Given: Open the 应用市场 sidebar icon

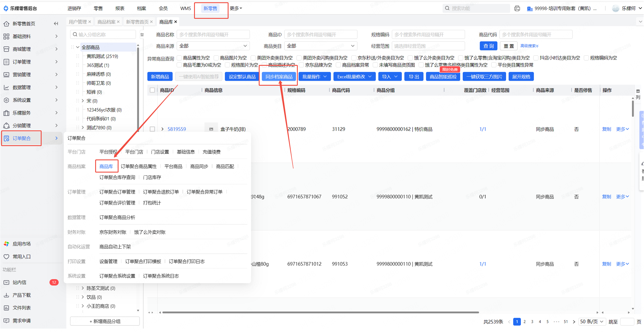Looking at the screenshot, I should click(x=6, y=244).
